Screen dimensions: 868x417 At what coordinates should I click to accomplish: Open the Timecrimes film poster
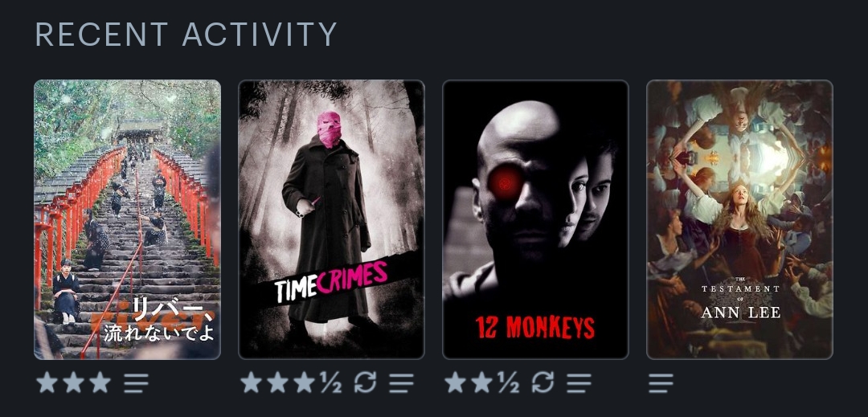(332, 219)
